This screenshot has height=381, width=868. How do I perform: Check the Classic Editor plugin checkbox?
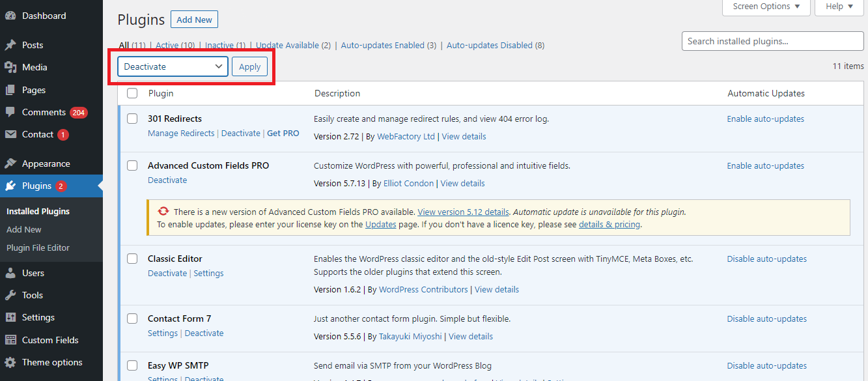[132, 258]
